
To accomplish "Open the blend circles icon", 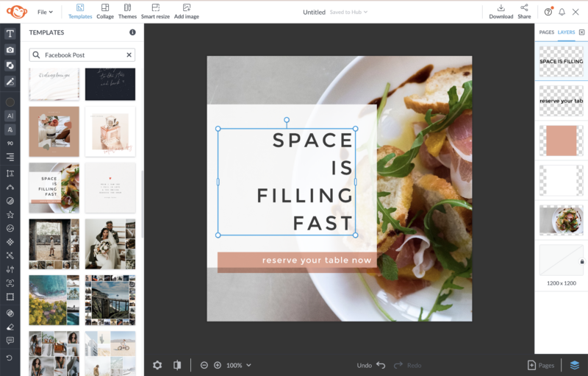I will pyautogui.click(x=10, y=313).
